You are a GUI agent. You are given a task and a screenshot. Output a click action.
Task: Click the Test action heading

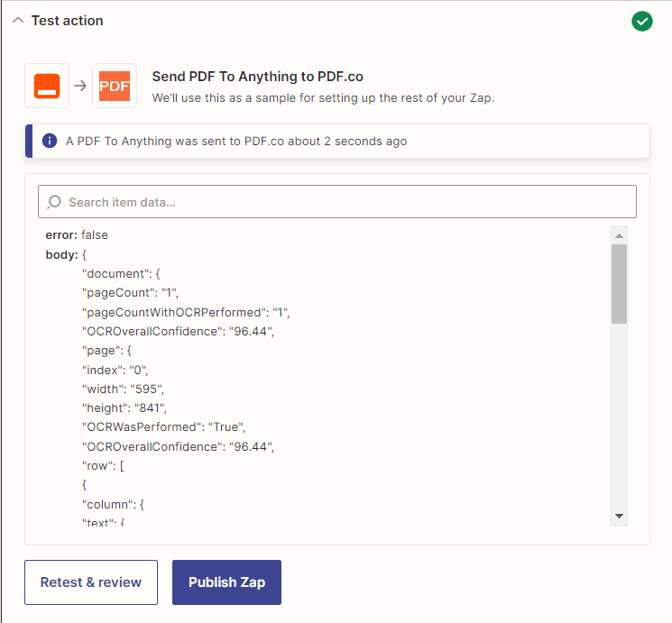pos(68,21)
